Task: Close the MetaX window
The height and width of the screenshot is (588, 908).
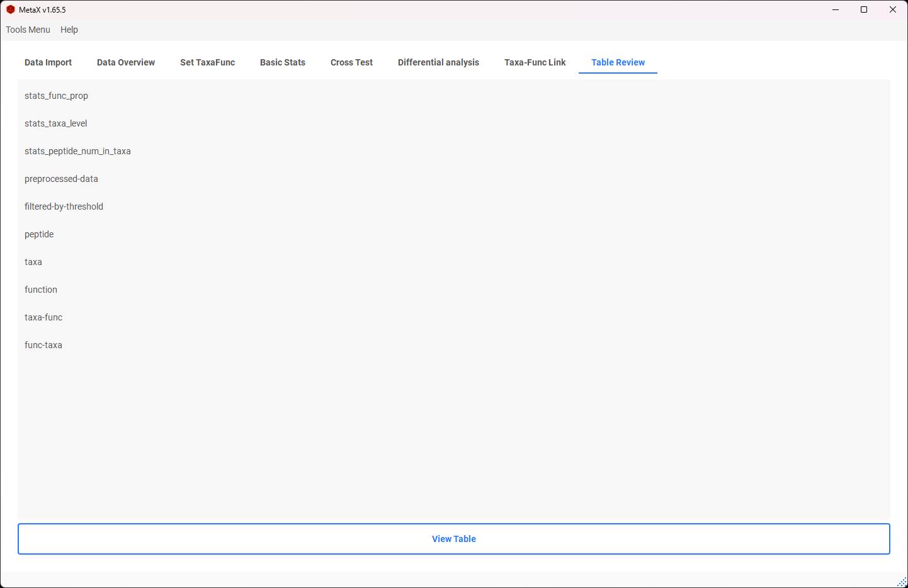Action: (893, 9)
